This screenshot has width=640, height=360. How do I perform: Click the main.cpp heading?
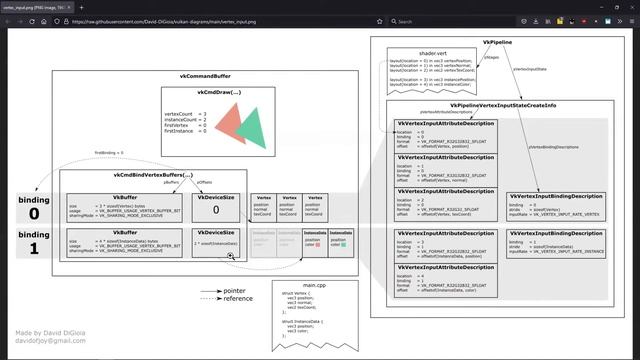click(x=314, y=285)
